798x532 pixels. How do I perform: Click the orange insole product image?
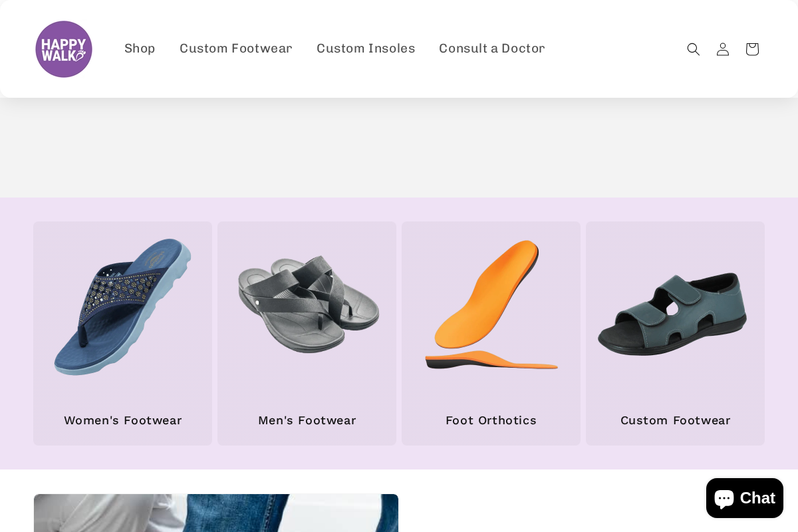[x=491, y=306]
